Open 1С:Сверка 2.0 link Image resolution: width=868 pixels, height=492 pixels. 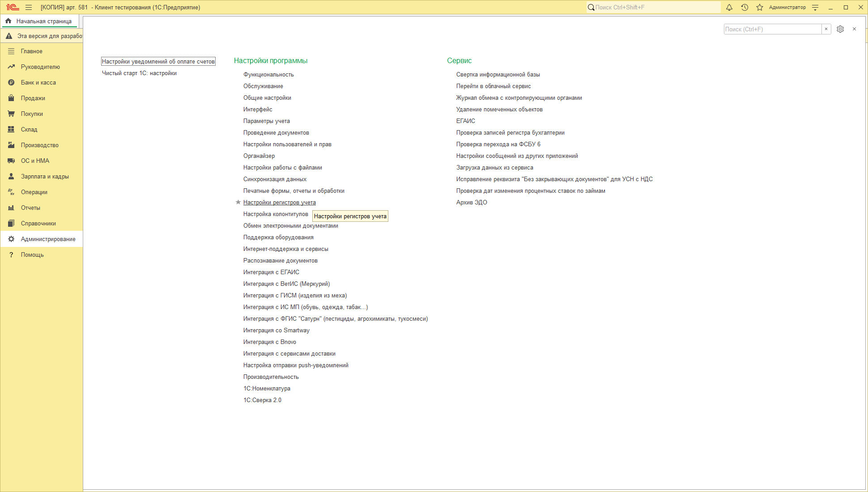[262, 400]
